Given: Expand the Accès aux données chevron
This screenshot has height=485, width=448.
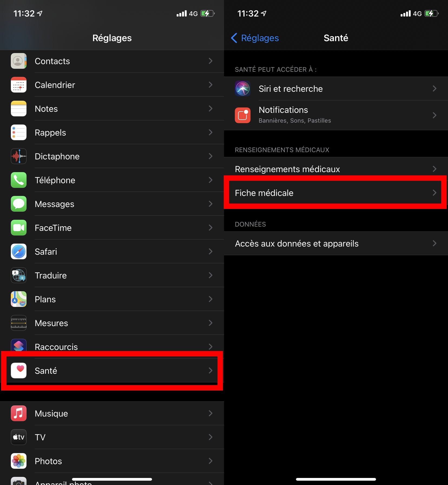Looking at the screenshot, I should tap(434, 244).
